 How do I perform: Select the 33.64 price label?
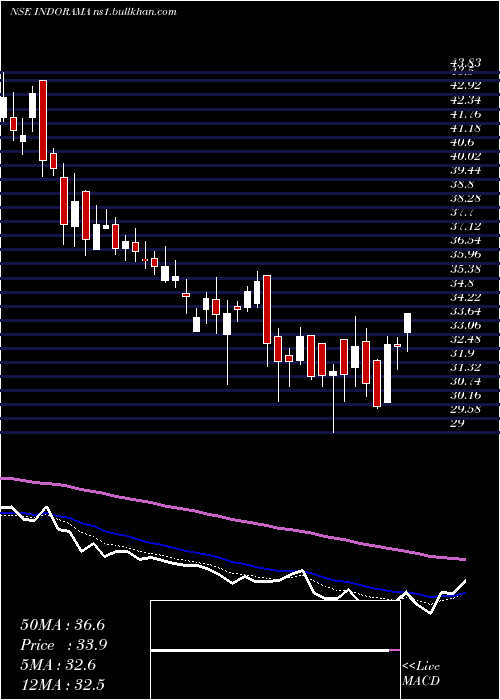466,312
